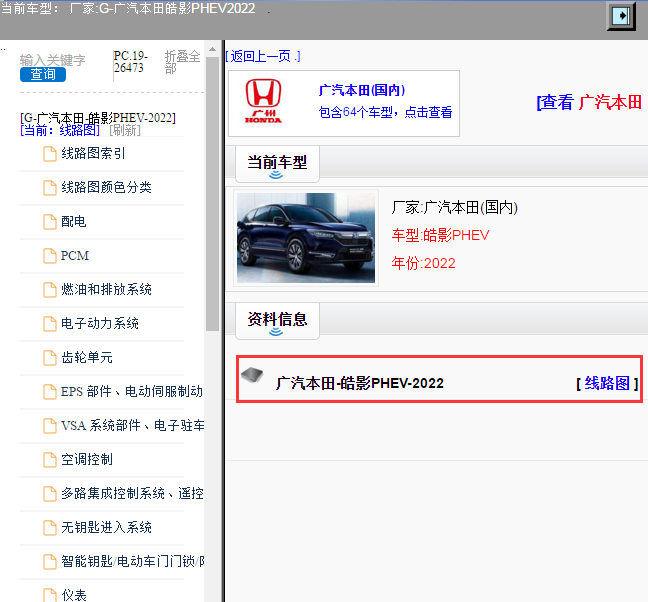Image resolution: width=648 pixels, height=602 pixels.
Task: Open 无钥匙进入系统 tree item
Action: click(106, 527)
